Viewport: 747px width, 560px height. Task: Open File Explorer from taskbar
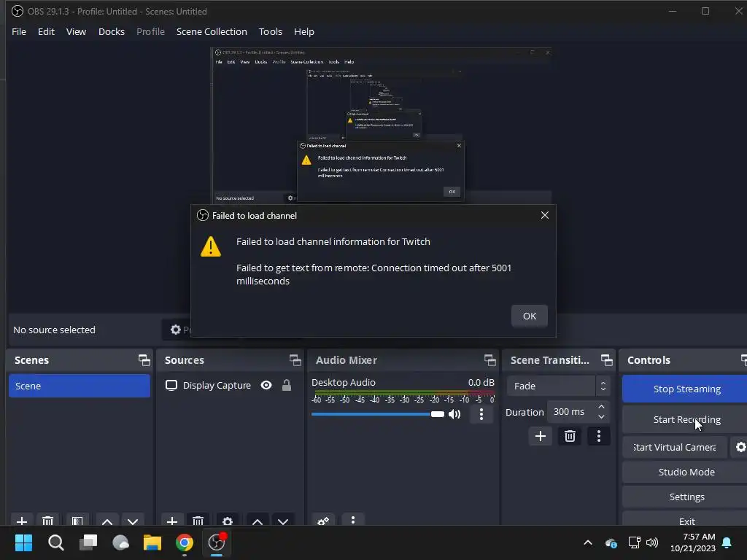tap(152, 542)
